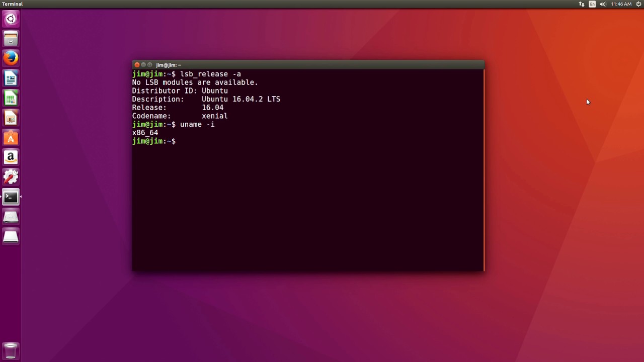Screen dimensions: 644x362
Task: Open the Files manager from the launcher
Action: click(x=11, y=39)
